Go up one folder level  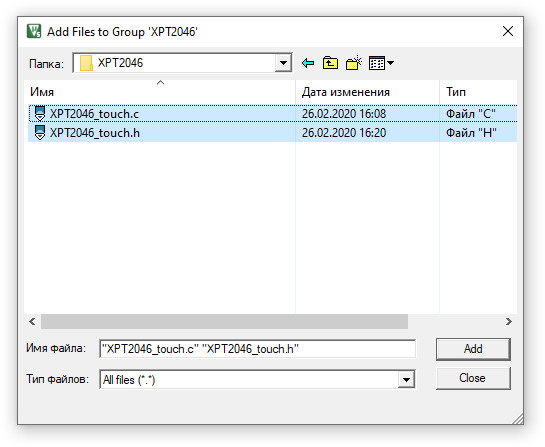click(x=330, y=63)
